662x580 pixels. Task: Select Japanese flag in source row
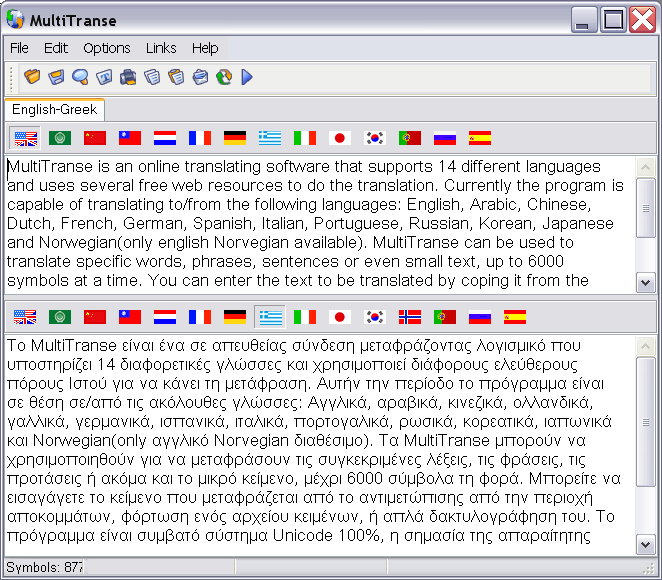click(340, 138)
